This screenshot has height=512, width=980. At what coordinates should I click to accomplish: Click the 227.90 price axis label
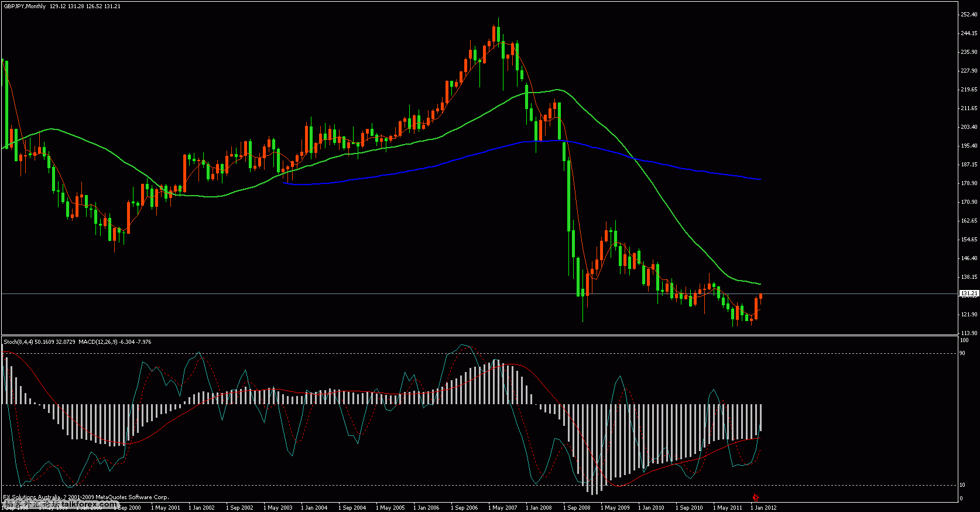point(969,71)
